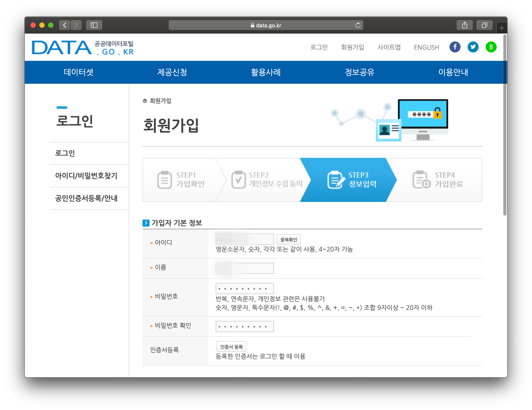Show all tabs overview icon
The image size is (532, 410).
484,25
